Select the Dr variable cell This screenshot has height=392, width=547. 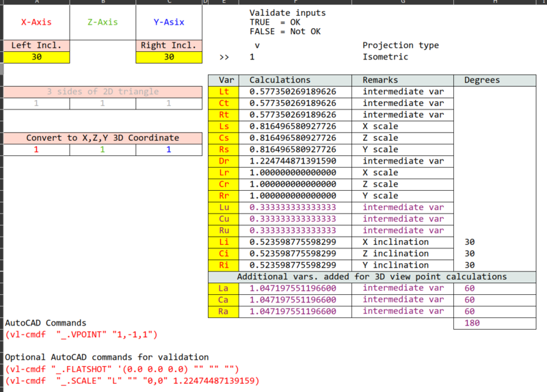tap(224, 161)
